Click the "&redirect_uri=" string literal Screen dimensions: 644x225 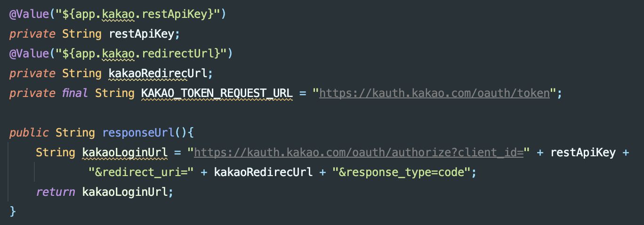[x=141, y=172]
